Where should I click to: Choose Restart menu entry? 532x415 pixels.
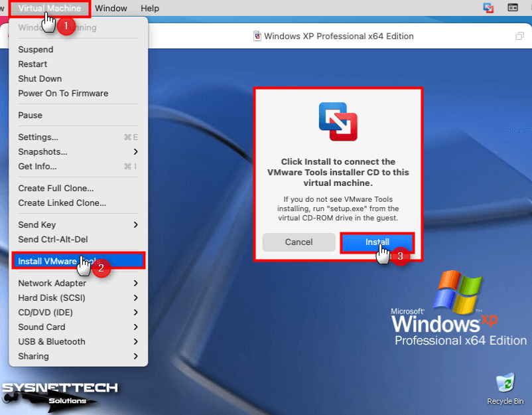(x=78, y=64)
